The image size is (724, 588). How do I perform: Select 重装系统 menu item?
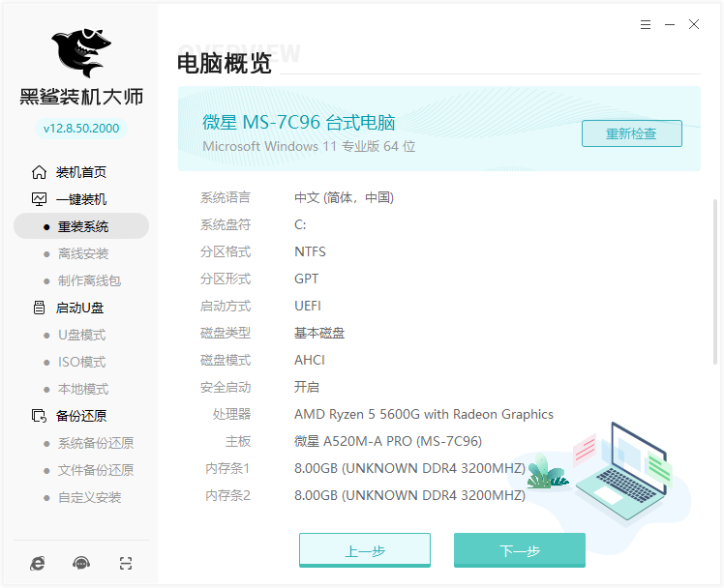coord(81,226)
